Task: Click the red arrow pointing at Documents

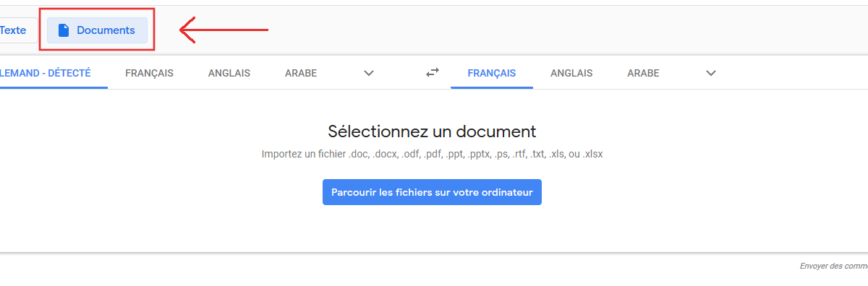Action: click(x=224, y=30)
